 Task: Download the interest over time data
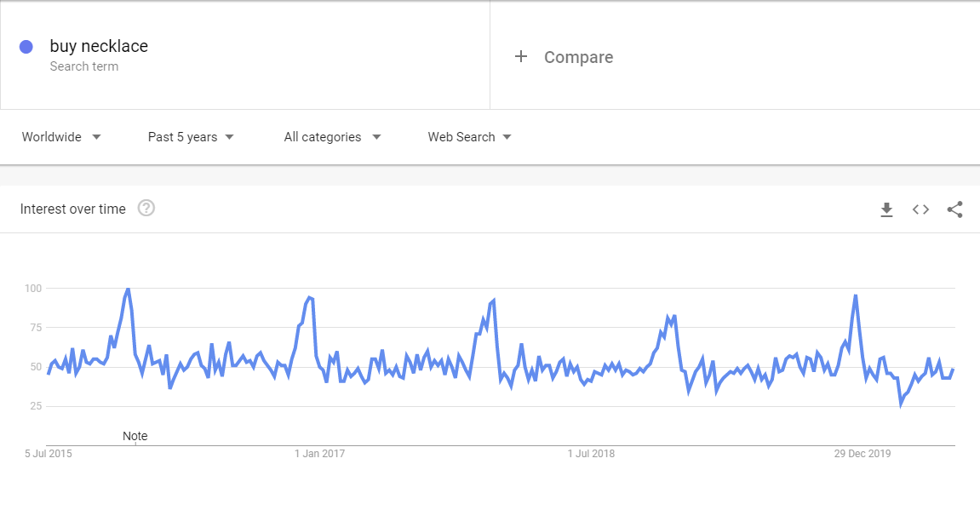[x=886, y=209]
